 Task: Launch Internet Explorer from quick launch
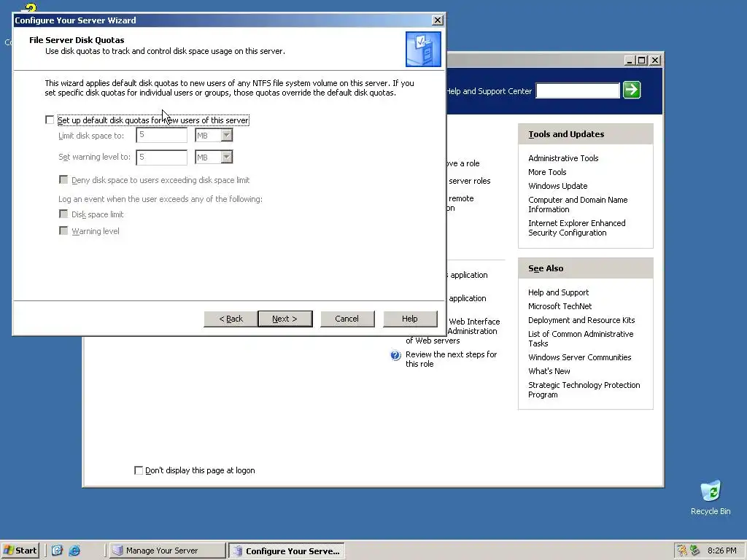coord(74,551)
